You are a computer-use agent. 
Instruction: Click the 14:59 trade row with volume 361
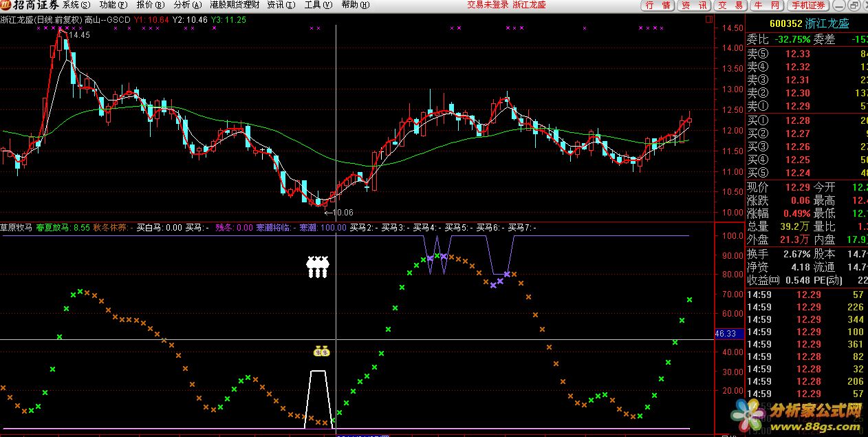pos(807,344)
